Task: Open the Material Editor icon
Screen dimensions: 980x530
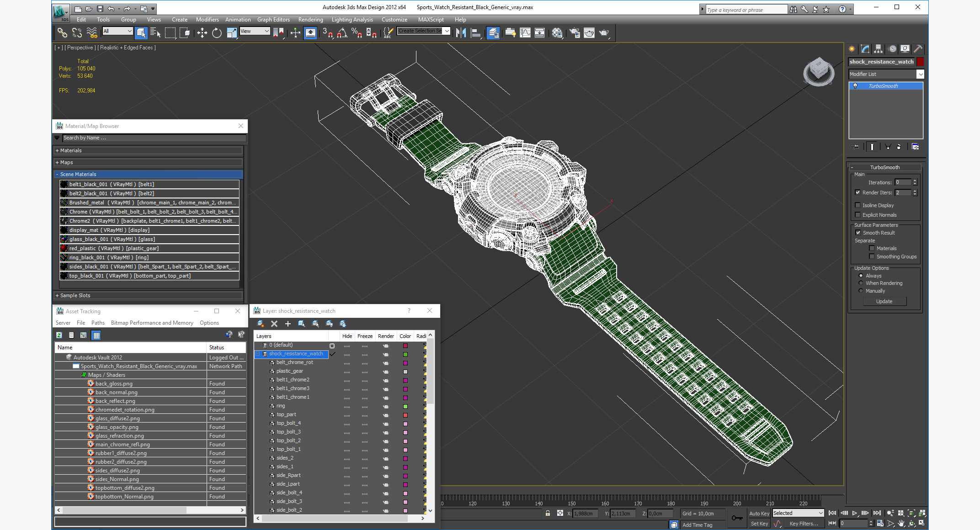Action: [x=557, y=32]
